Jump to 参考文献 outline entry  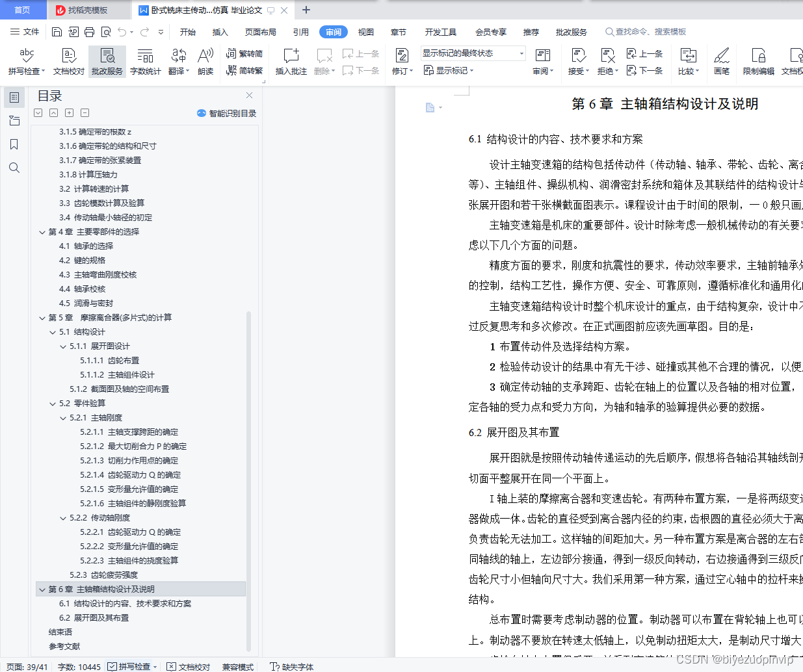click(64, 647)
